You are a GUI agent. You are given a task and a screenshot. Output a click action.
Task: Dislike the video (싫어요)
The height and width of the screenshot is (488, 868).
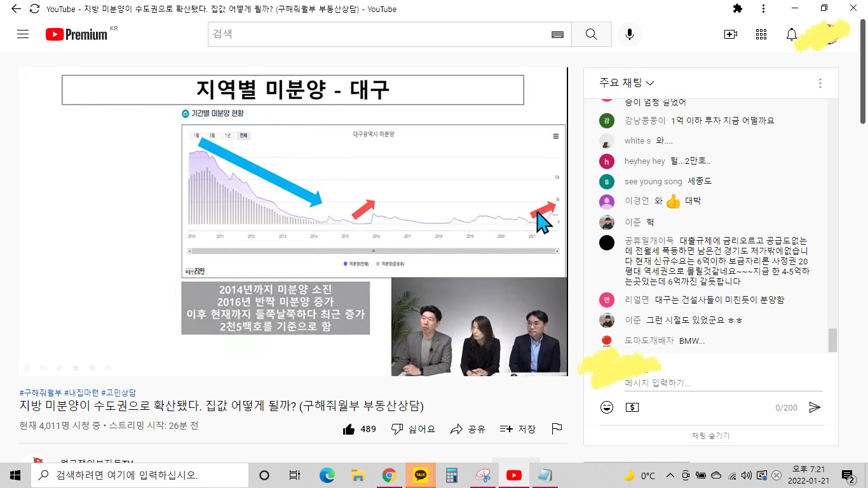413,429
